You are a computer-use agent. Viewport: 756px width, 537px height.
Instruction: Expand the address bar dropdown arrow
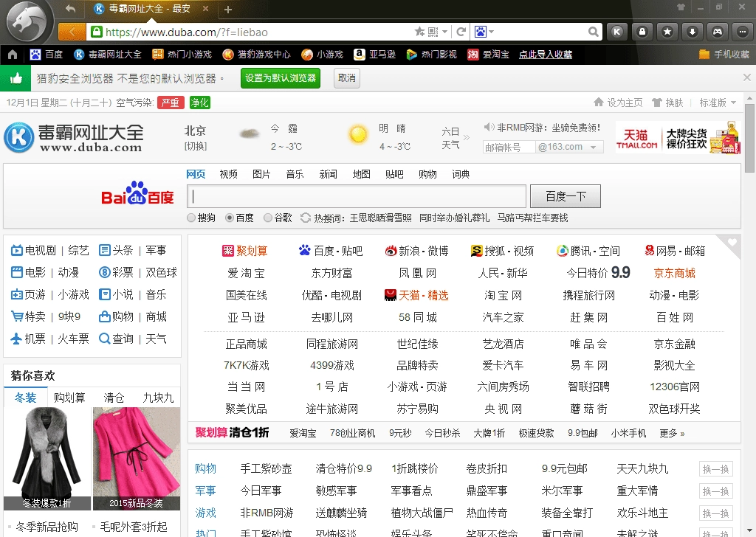(x=445, y=32)
